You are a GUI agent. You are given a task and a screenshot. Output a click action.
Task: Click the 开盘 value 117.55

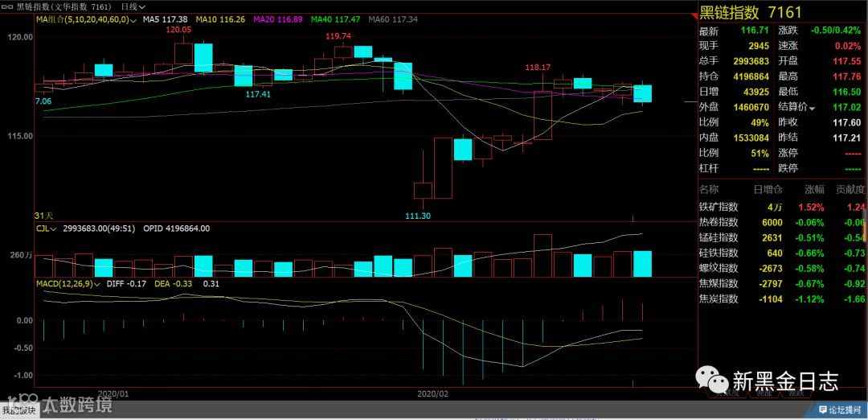(847, 61)
